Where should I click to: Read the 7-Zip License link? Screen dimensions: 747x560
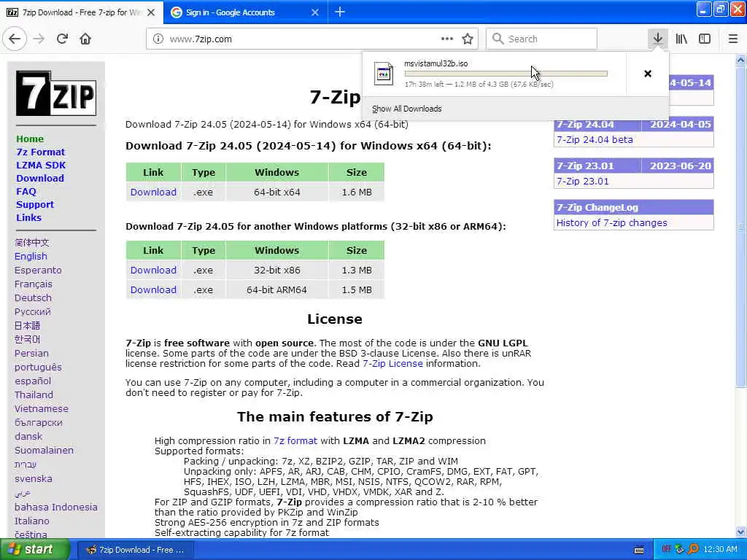[392, 363]
